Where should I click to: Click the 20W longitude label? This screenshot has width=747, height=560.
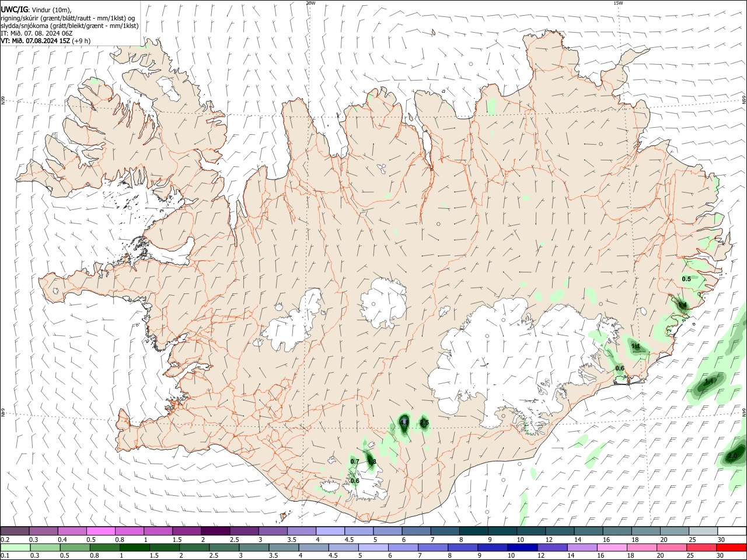pos(310,3)
